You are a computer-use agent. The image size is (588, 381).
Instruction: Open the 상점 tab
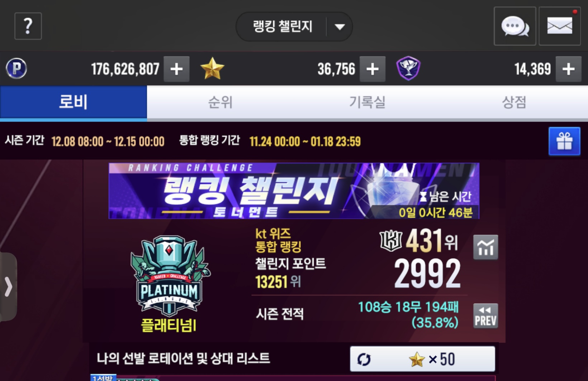(514, 102)
